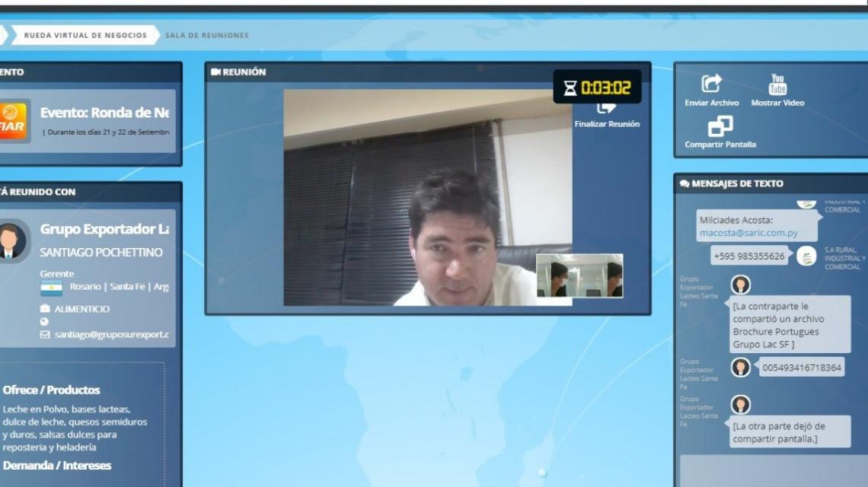Click the santiago@gruposurexport email address
Screen dimensions: 868x487
111,334
